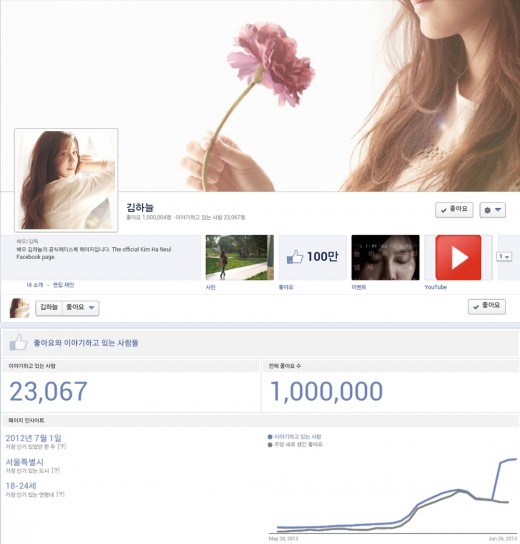The width and height of the screenshot is (520, 544).
Task: Open the 100만 likes tile
Action: 313,257
